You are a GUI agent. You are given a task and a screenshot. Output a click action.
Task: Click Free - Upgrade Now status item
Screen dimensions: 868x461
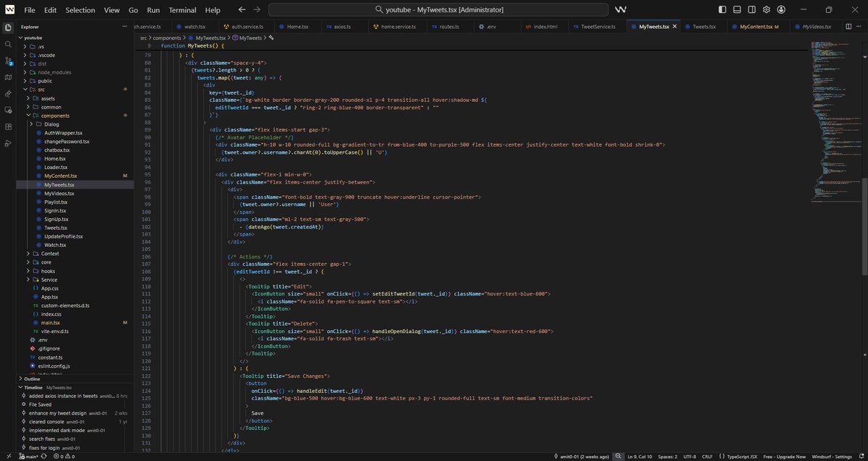point(784,457)
